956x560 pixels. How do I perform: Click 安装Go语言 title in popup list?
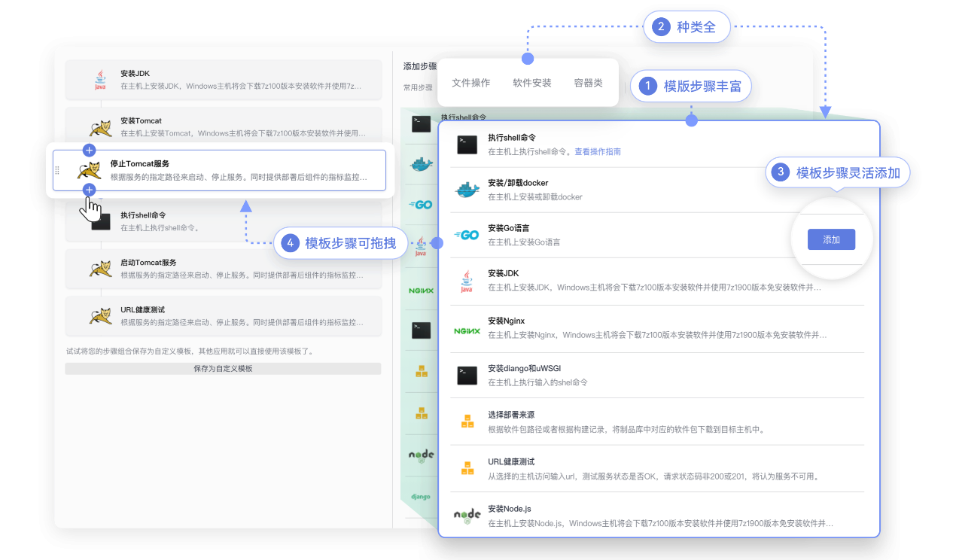(x=508, y=228)
